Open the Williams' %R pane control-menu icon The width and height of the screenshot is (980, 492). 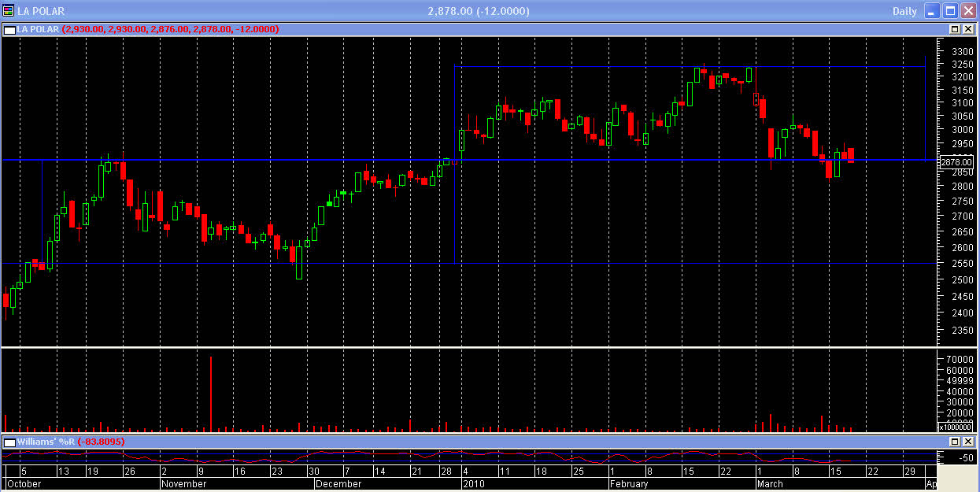9,442
